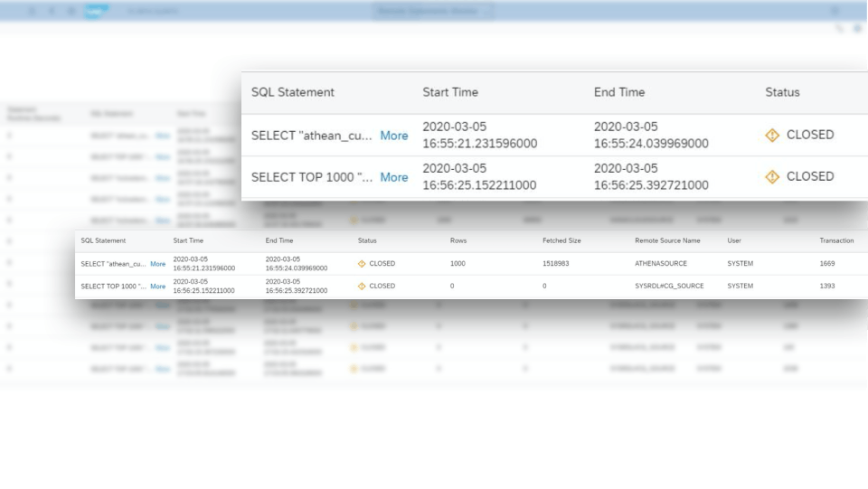Screen dimensions: 868x489
Task: Open More link in magnified SELECT TOP 1000 row
Action: pos(393,177)
